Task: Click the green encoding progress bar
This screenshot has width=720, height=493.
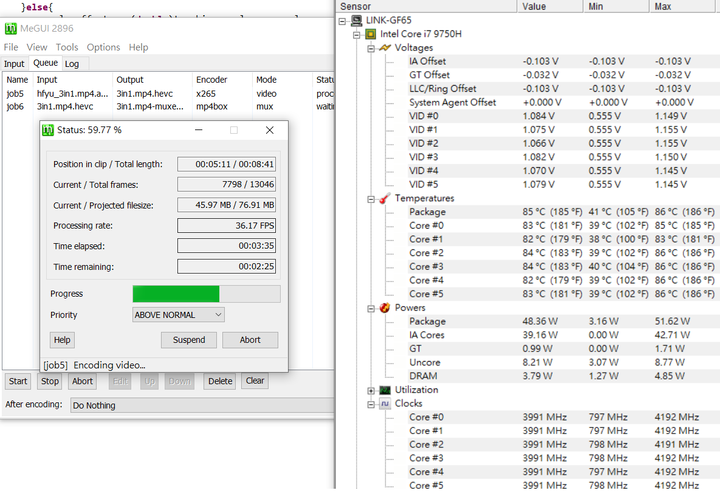Action: point(207,294)
